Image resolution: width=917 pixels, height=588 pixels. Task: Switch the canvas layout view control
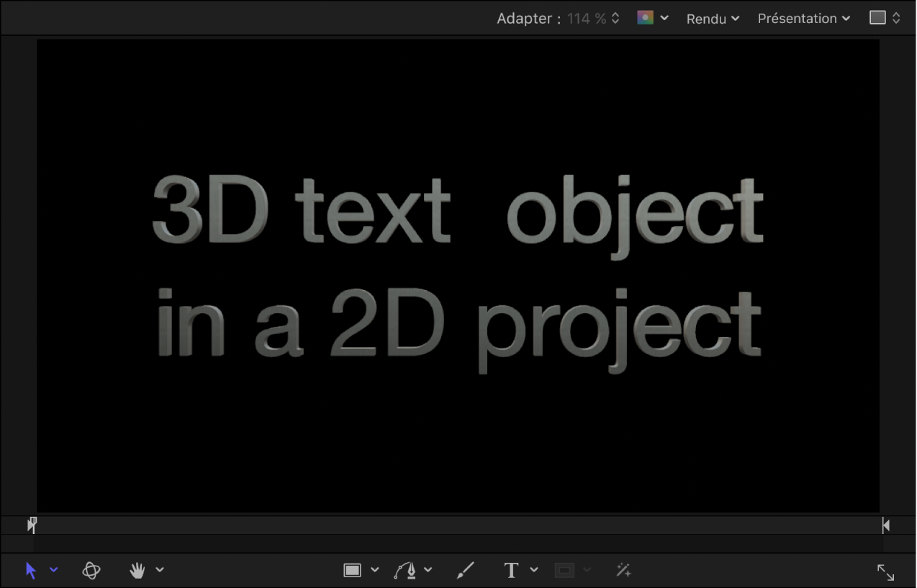[879, 17]
